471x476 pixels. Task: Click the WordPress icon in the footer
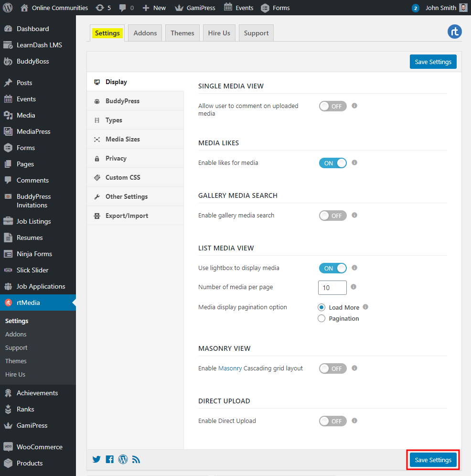[x=123, y=459]
